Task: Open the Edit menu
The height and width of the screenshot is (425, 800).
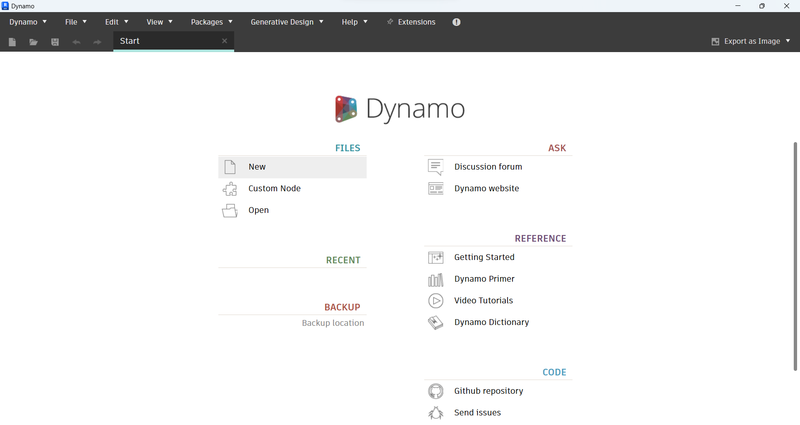Action: pos(117,22)
